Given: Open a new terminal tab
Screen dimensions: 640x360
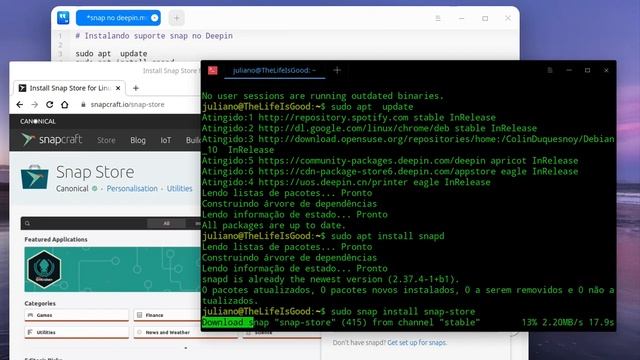Looking at the screenshot, I should pyautogui.click(x=337, y=70).
